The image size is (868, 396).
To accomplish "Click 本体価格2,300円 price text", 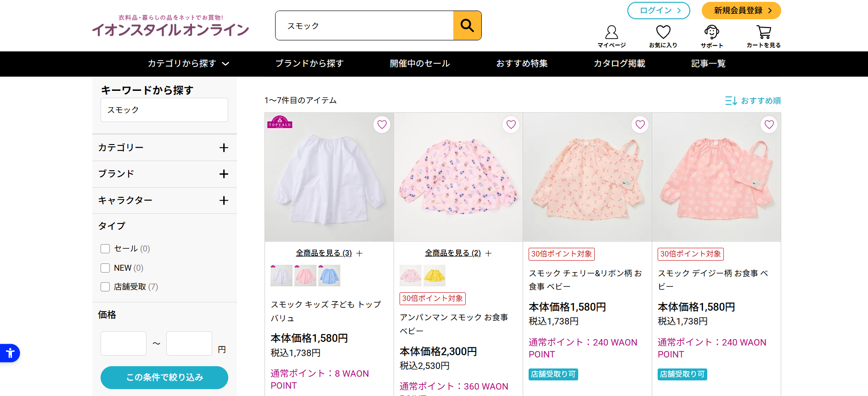I will pyautogui.click(x=438, y=351).
